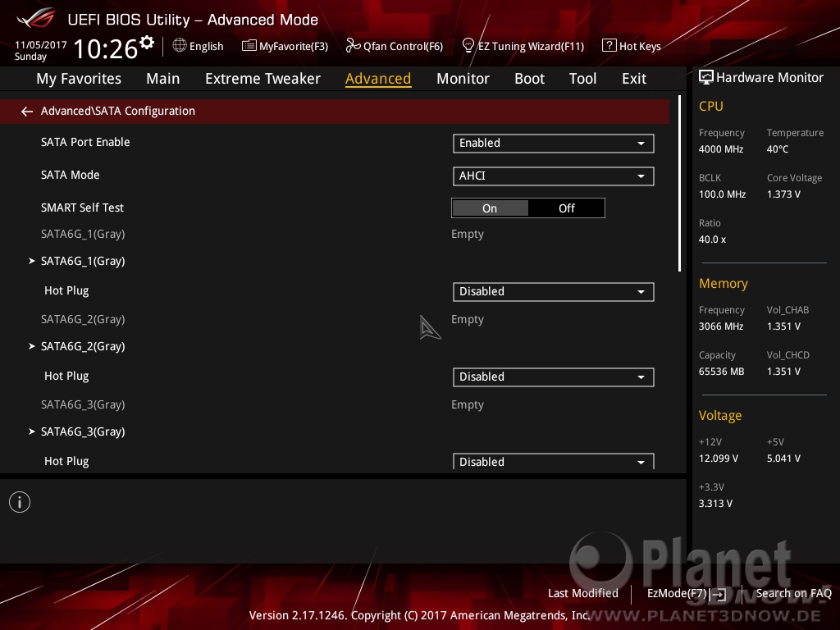Screen dimensions: 840x630
Task: Switch to EzMode(F7)
Action: click(677, 593)
